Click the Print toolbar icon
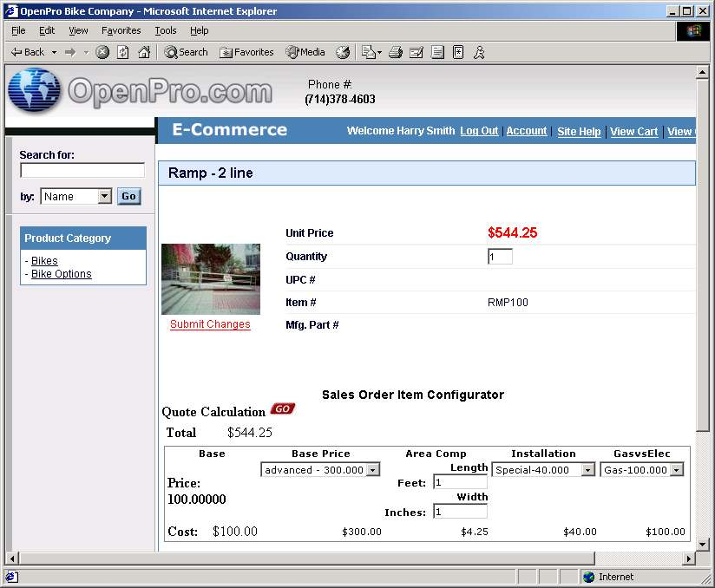This screenshot has height=588, width=715. [396, 52]
